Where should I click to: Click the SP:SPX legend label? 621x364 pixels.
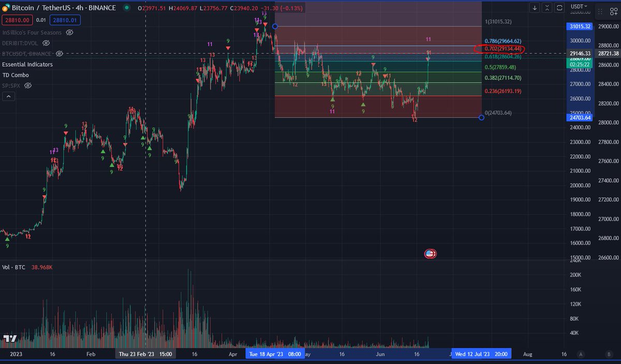point(12,85)
